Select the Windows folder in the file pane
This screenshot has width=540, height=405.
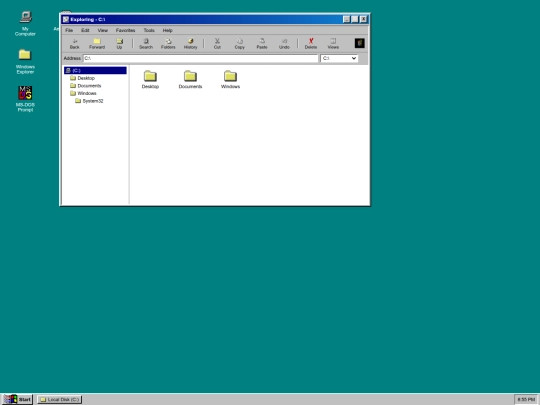[x=230, y=80]
